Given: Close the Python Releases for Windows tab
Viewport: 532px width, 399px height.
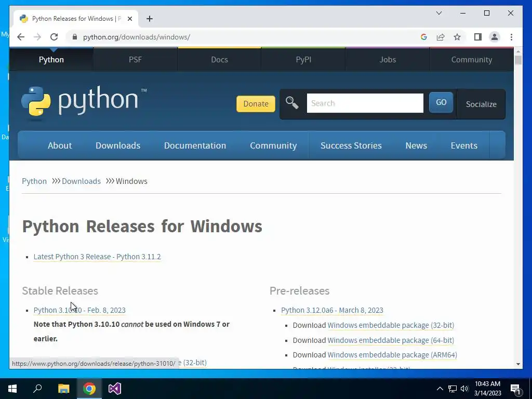Looking at the screenshot, I should pyautogui.click(x=129, y=19).
